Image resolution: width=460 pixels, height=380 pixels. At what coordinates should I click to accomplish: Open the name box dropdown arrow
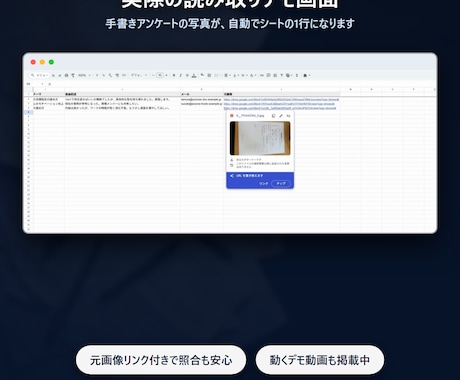click(42, 84)
